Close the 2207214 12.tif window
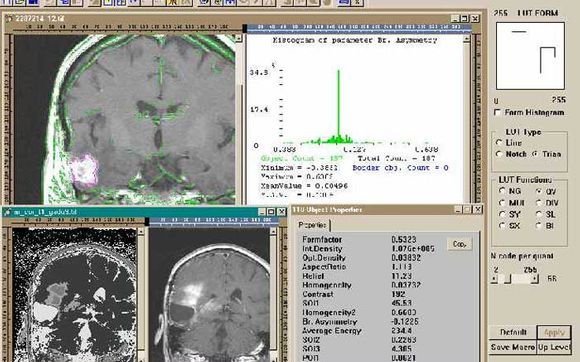Viewport: 580px width, 362px height. (x=475, y=18)
